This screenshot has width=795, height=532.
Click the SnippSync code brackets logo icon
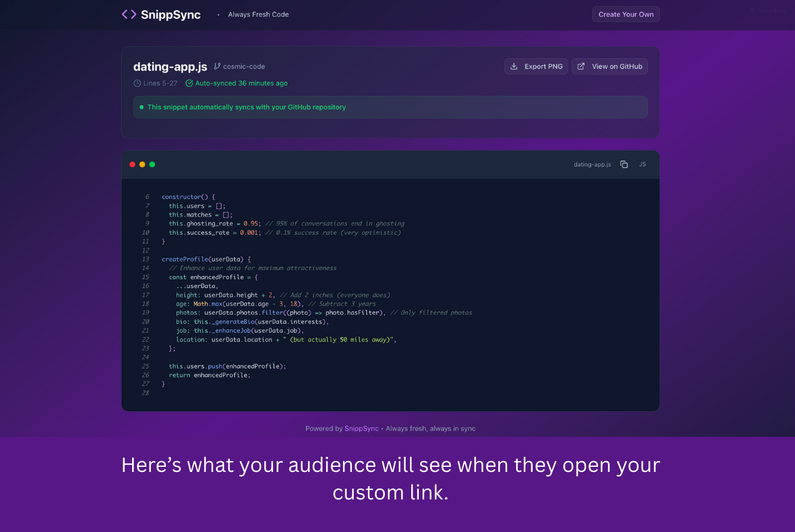coord(129,14)
